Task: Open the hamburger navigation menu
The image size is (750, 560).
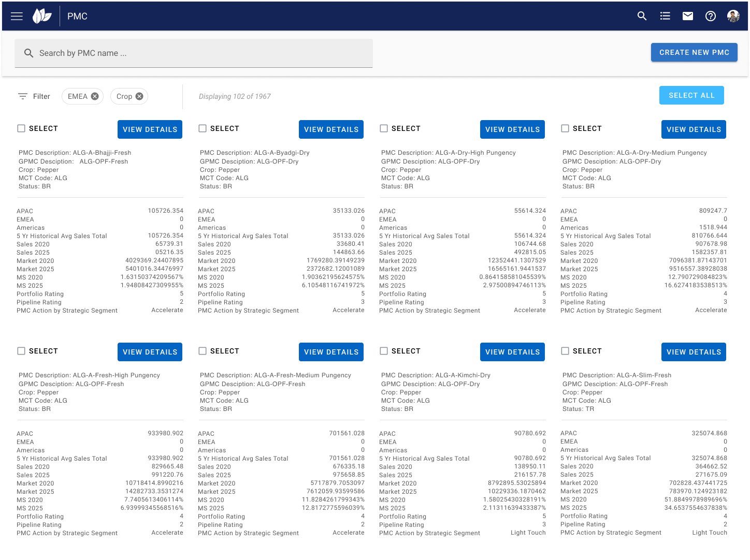Action: tap(17, 16)
